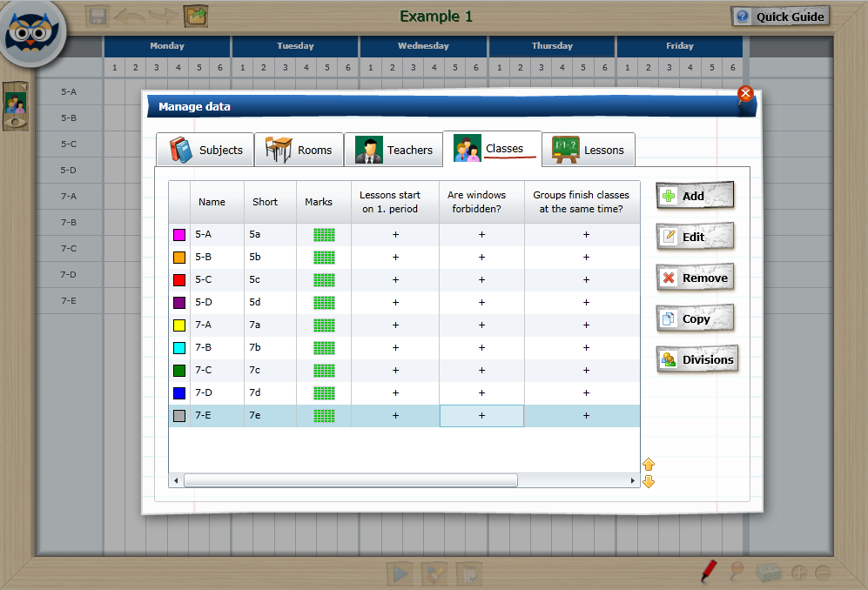Open the marks grid for class 7-B

[x=325, y=348]
